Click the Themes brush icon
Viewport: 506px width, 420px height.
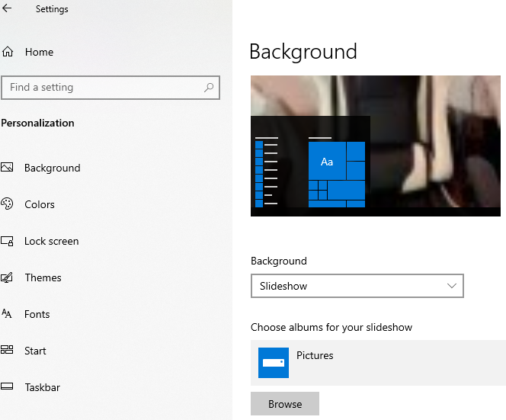coord(7,277)
